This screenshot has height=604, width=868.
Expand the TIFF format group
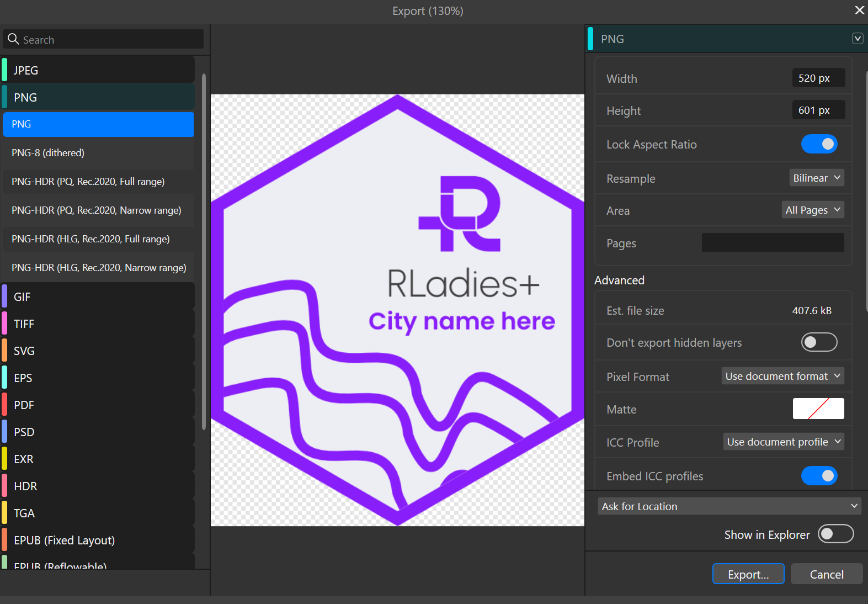[98, 324]
